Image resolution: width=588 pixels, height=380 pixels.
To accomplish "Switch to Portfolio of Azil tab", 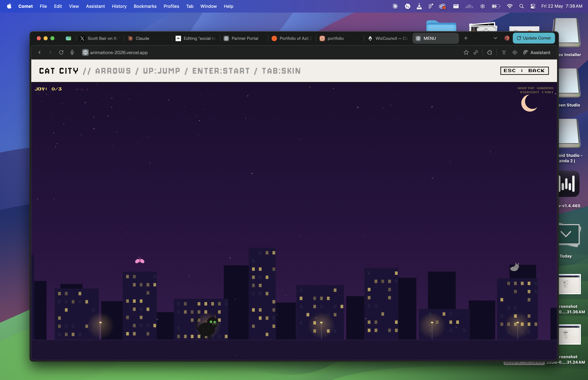I will (292, 38).
